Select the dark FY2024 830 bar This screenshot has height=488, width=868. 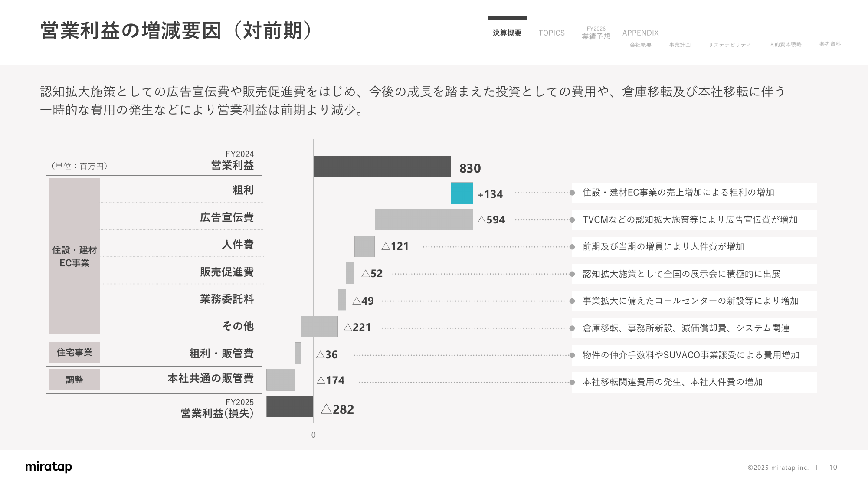(x=382, y=167)
